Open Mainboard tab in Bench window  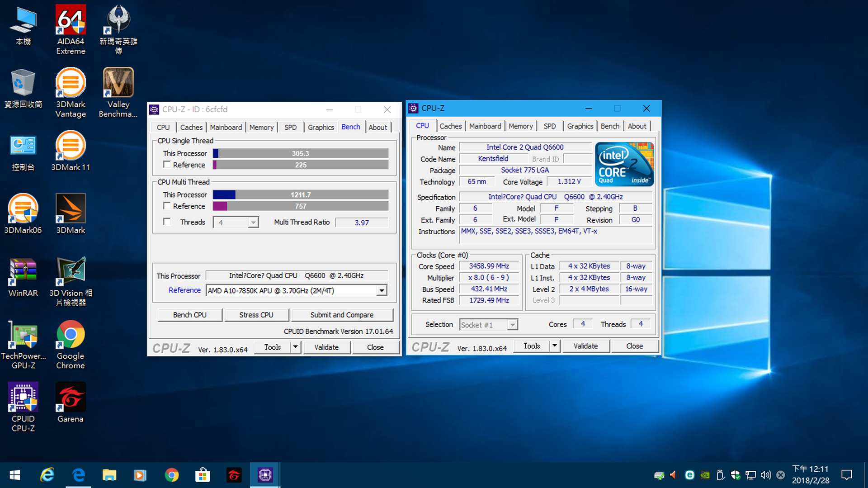coord(226,128)
